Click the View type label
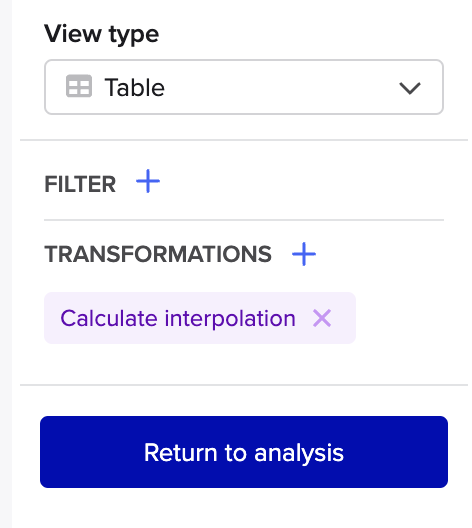Image resolution: width=472 pixels, height=528 pixels. click(101, 34)
